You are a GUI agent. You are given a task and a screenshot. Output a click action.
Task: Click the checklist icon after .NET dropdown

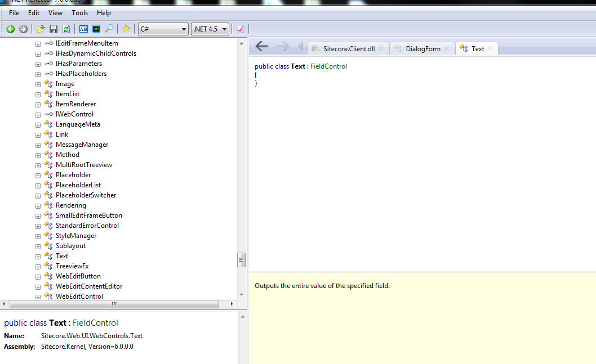(240, 29)
